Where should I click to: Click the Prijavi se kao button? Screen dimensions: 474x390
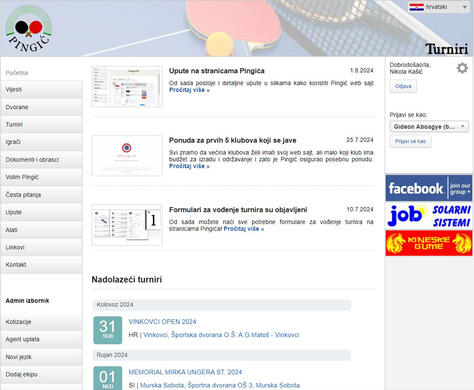pos(410,141)
